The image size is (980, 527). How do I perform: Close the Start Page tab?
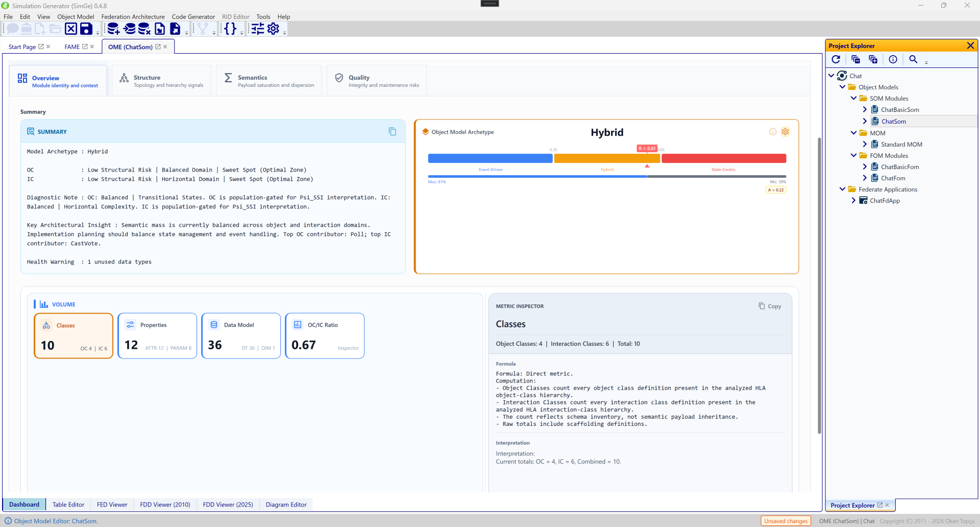click(x=48, y=46)
